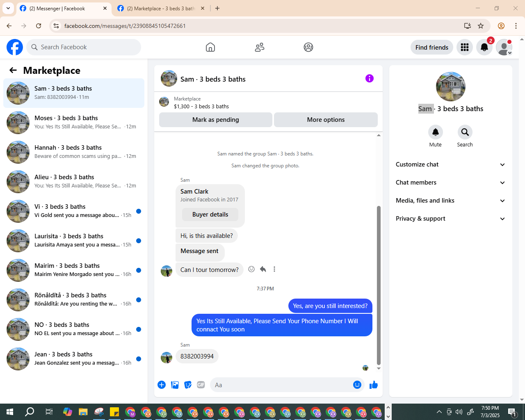The width and height of the screenshot is (525, 420).
Task: React to 'Can I tour tomorrow?' message
Action: click(251, 269)
